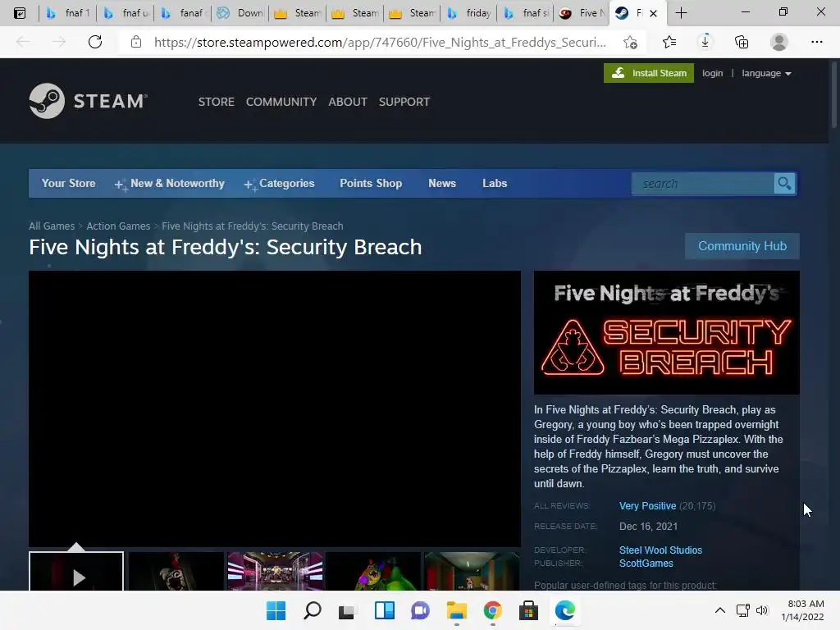The width and height of the screenshot is (840, 630).
Task: Open Task View on the taskbar
Action: [347, 610]
